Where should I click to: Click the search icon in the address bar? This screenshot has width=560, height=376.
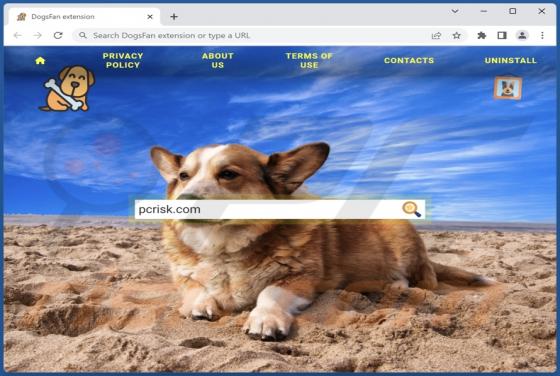click(x=83, y=35)
